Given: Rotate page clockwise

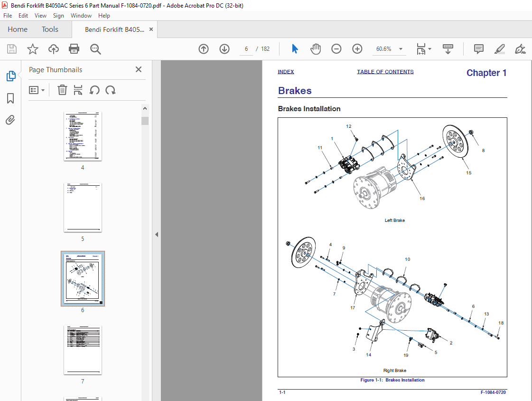Looking at the screenshot, I should coord(110,90).
